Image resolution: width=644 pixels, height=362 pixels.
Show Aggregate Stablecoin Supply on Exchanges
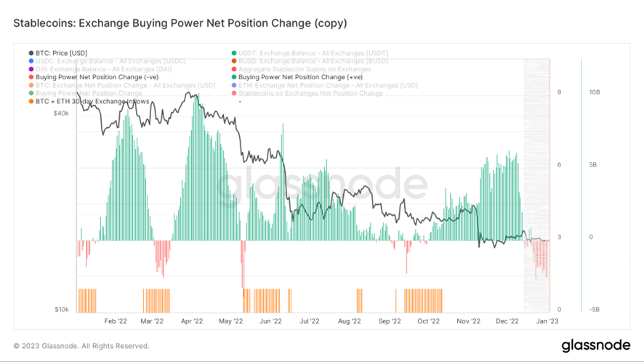pos(304,69)
